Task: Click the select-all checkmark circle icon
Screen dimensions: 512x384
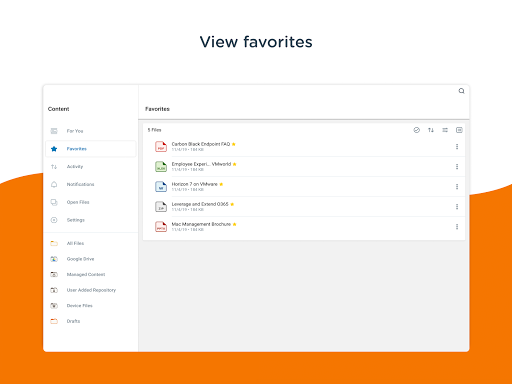Action: 416,130
